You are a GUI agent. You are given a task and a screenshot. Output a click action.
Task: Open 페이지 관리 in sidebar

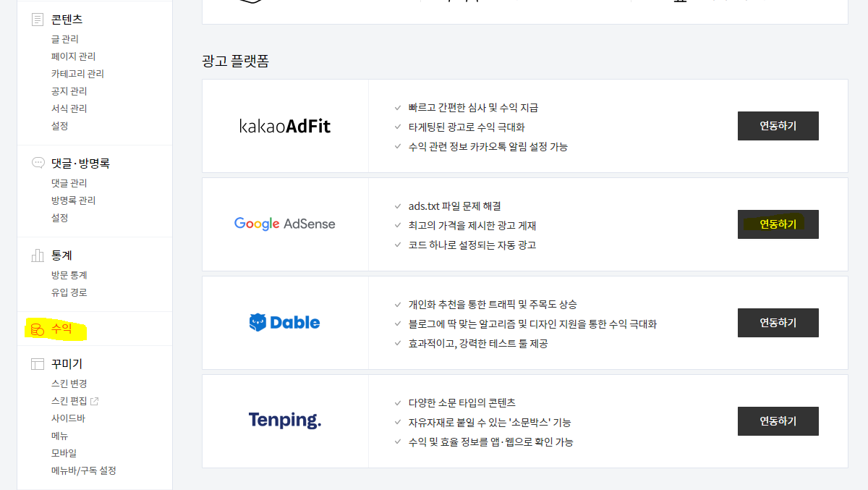click(x=73, y=56)
